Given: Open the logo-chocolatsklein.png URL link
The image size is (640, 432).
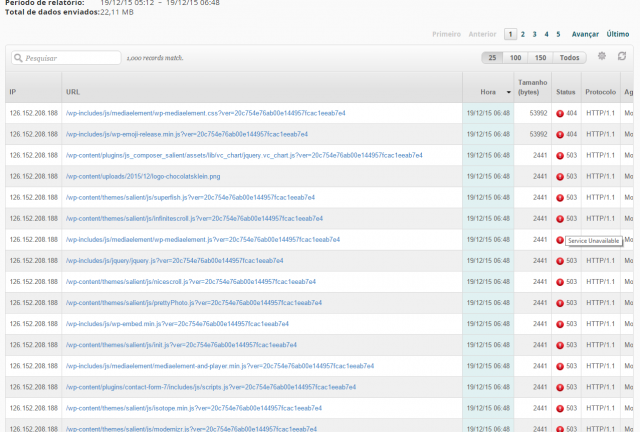Looking at the screenshot, I should (x=143, y=176).
